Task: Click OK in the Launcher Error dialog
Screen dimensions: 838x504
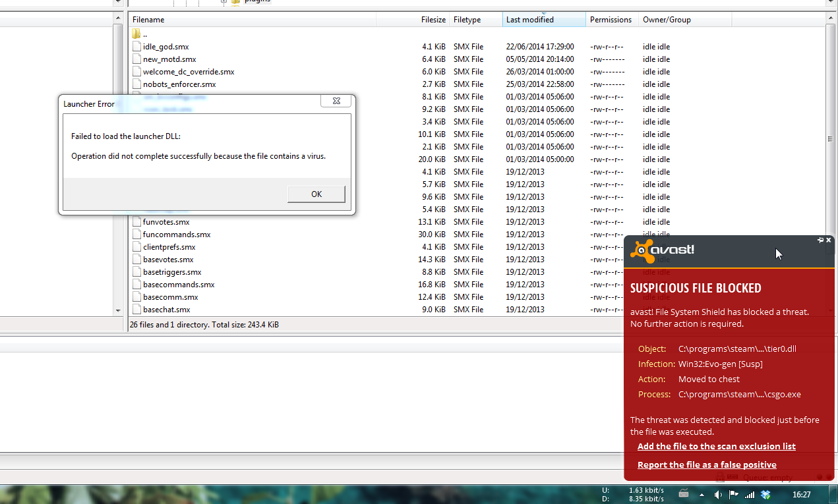Action: pos(316,194)
